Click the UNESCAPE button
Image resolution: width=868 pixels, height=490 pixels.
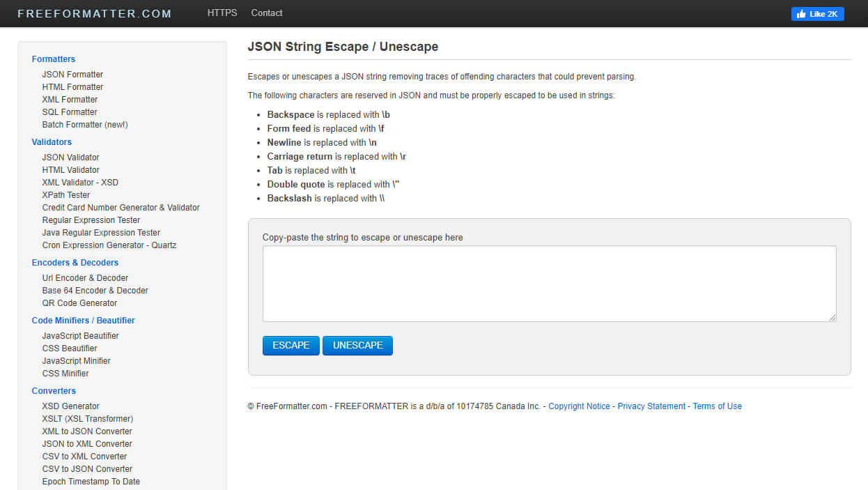click(x=358, y=346)
